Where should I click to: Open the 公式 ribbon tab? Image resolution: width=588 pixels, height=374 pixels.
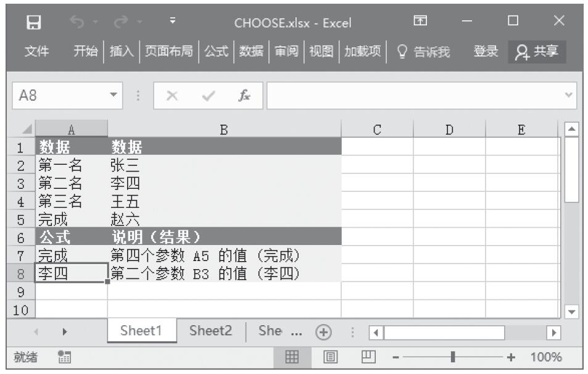coord(216,52)
